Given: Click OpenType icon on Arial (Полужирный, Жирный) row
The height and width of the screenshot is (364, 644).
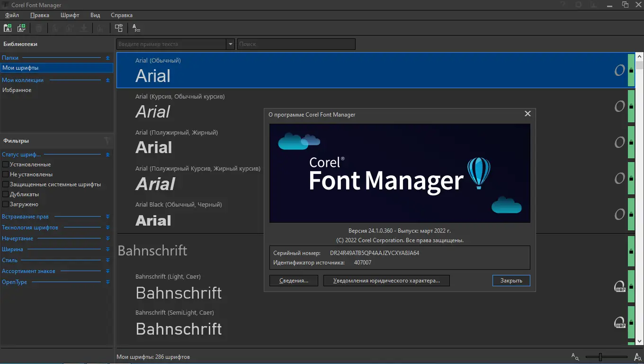Looking at the screenshot, I should point(619,143).
